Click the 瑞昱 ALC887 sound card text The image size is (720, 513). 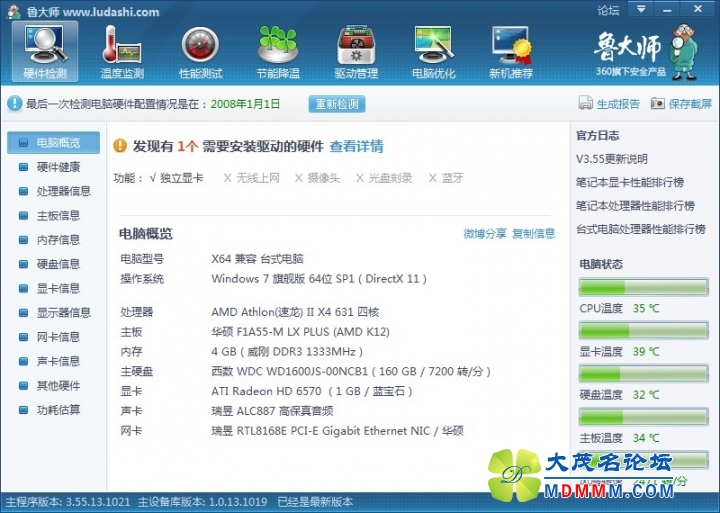(272, 411)
